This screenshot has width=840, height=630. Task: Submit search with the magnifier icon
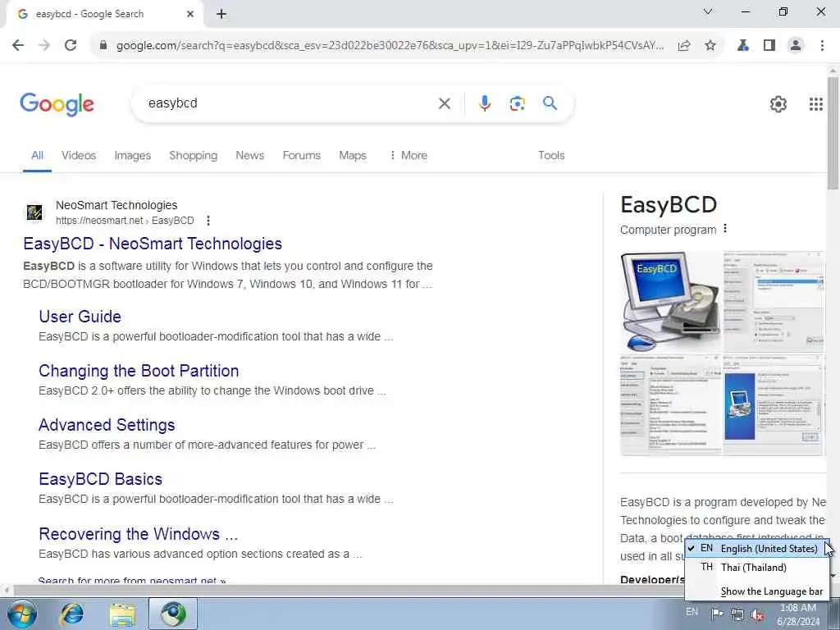(550, 103)
